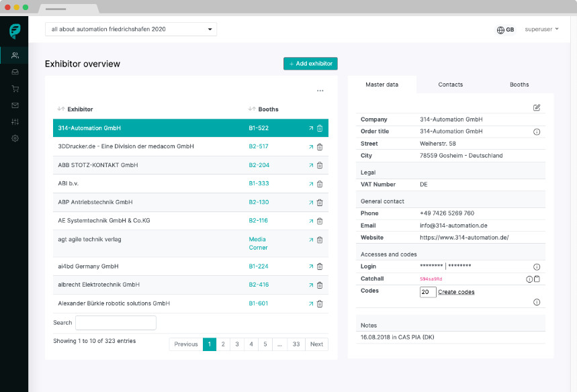Click the info icon in the Login row

(537, 266)
